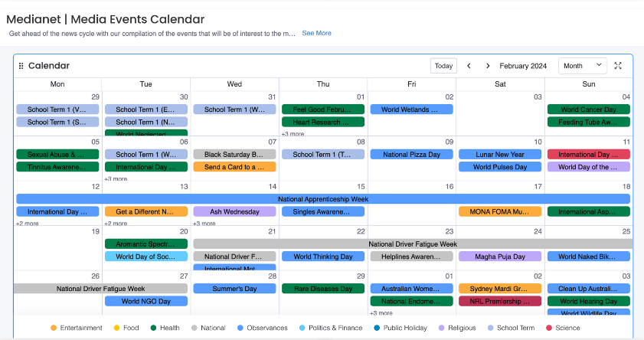Click the calendar widget drag handle icon
644x340 pixels.
click(x=21, y=66)
